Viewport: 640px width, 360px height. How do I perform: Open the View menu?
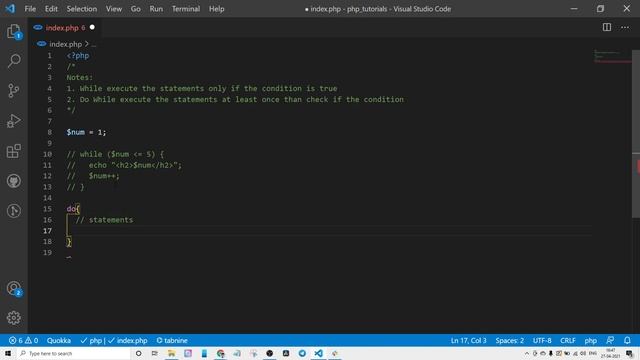114,9
